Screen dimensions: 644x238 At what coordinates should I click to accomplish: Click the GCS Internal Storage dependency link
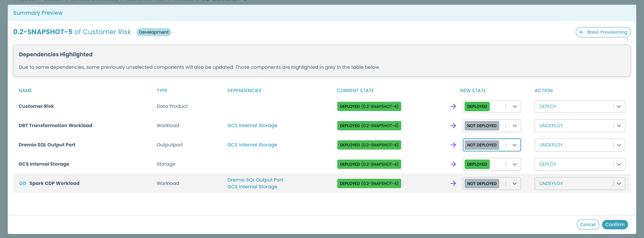pyautogui.click(x=252, y=125)
